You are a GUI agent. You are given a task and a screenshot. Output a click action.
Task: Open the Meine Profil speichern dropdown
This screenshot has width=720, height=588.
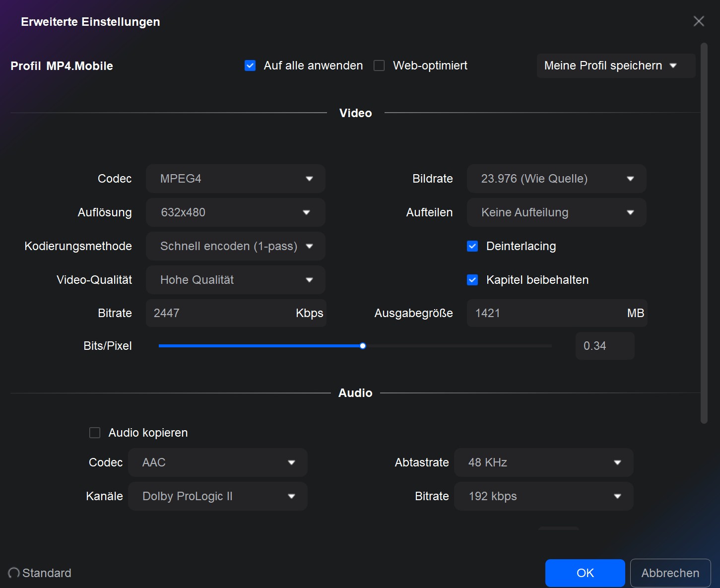tap(616, 65)
